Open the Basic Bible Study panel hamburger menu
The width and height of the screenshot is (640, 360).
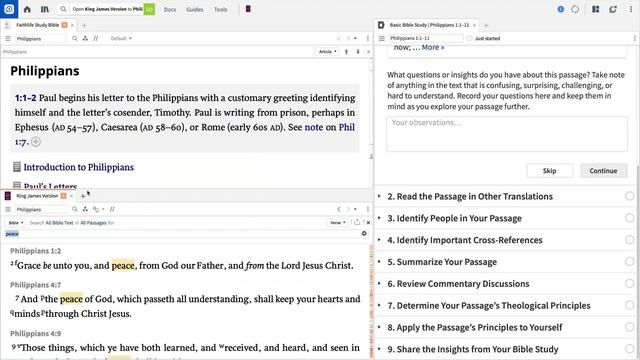[x=382, y=38]
